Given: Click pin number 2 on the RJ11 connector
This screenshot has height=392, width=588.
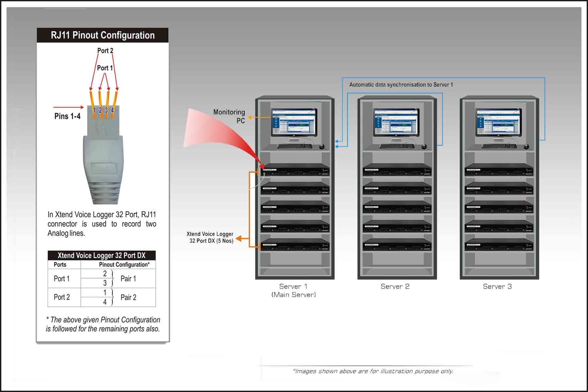Looking at the screenshot, I should coord(100,110).
